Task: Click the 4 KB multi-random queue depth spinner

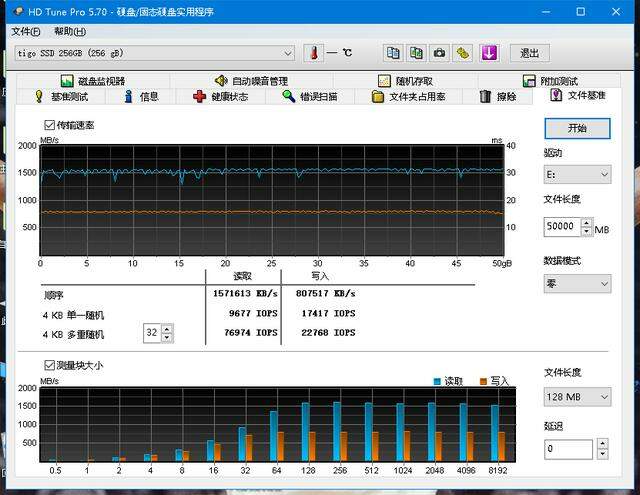Action: pyautogui.click(x=158, y=333)
